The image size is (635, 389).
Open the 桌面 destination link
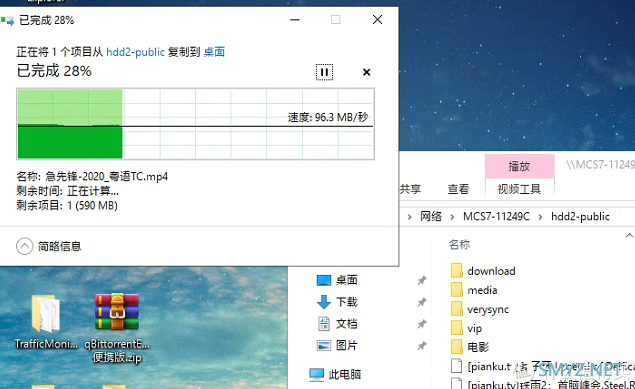pyautogui.click(x=214, y=52)
